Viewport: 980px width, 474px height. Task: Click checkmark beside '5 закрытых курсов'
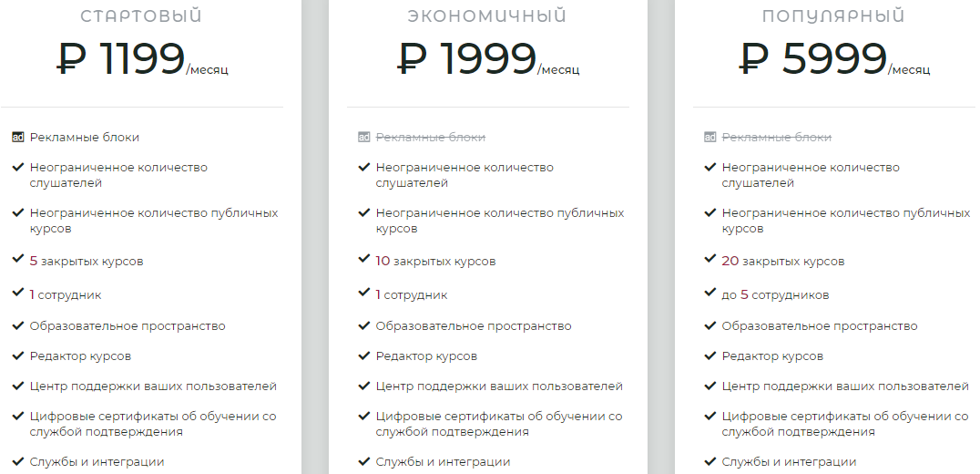click(17, 260)
